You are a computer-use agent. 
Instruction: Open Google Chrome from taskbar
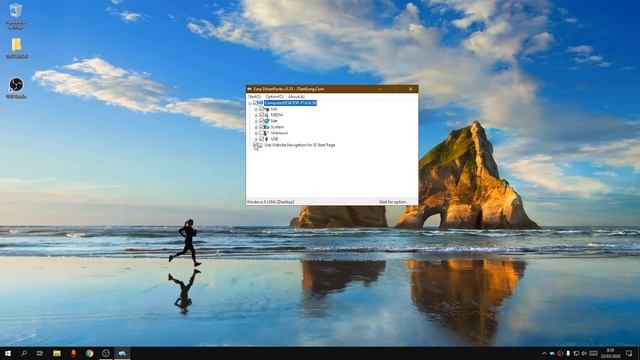click(x=89, y=353)
